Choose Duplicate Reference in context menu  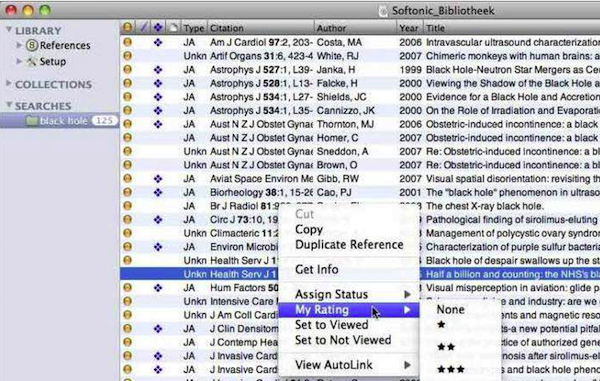(x=349, y=245)
